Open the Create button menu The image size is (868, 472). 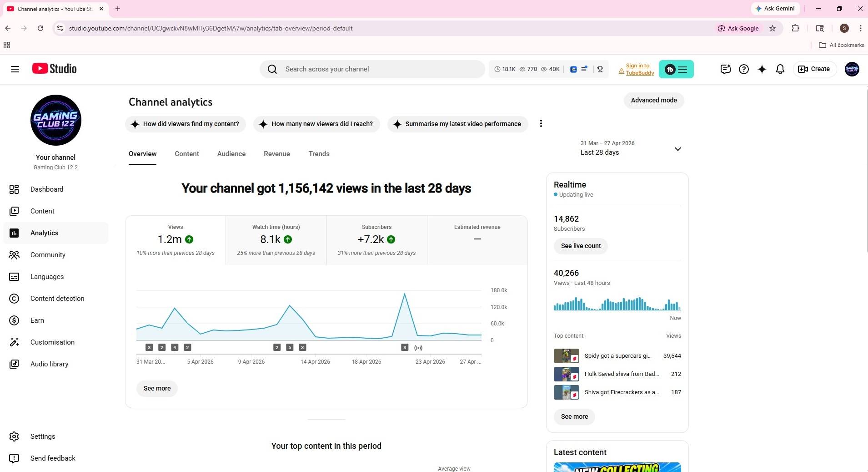pos(814,69)
